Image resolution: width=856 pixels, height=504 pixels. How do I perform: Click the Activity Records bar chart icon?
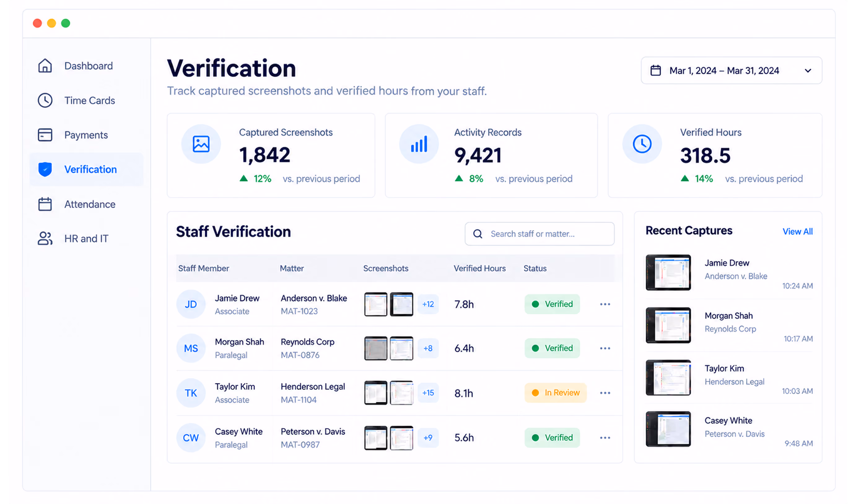[x=419, y=144]
